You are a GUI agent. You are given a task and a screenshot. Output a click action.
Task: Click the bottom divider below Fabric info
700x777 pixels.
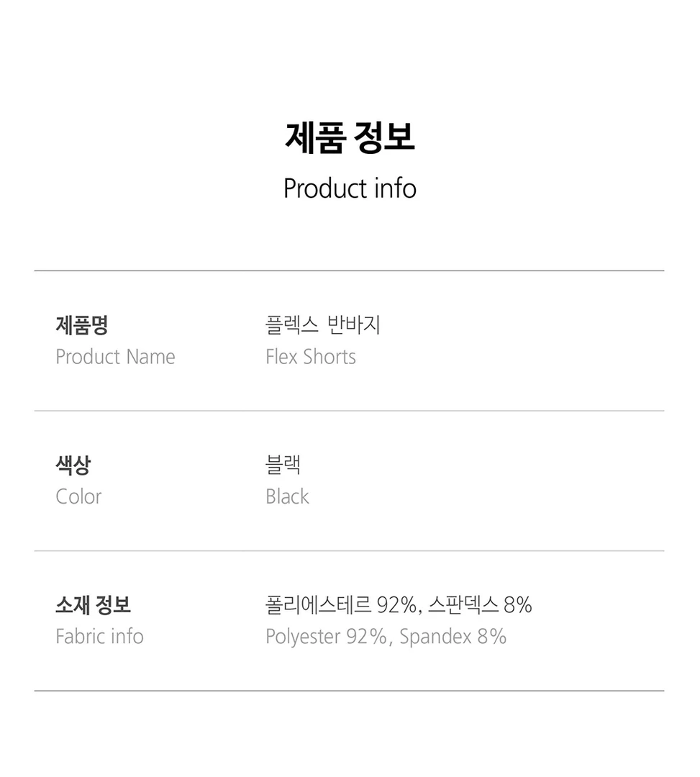coord(350,691)
